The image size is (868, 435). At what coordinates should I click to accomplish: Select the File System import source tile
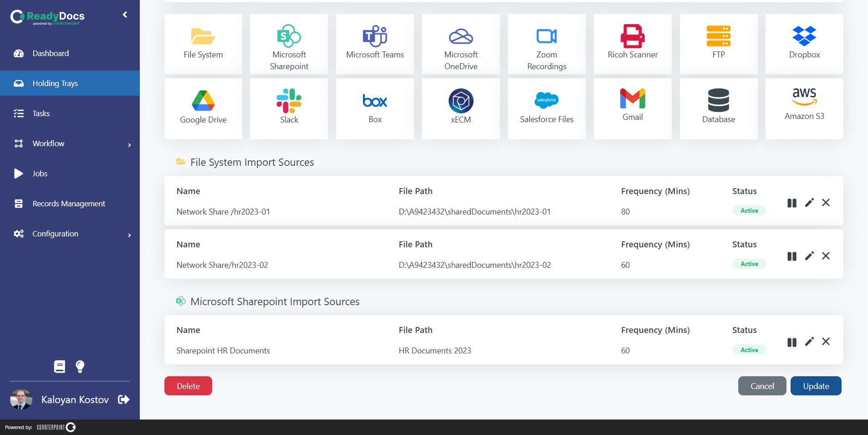click(x=203, y=44)
